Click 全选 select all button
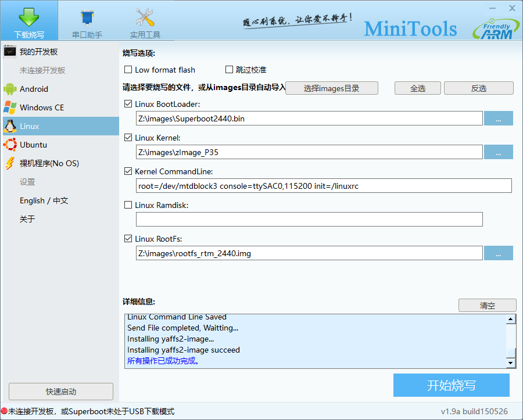Screen dimensions: 523x420 (x=418, y=88)
